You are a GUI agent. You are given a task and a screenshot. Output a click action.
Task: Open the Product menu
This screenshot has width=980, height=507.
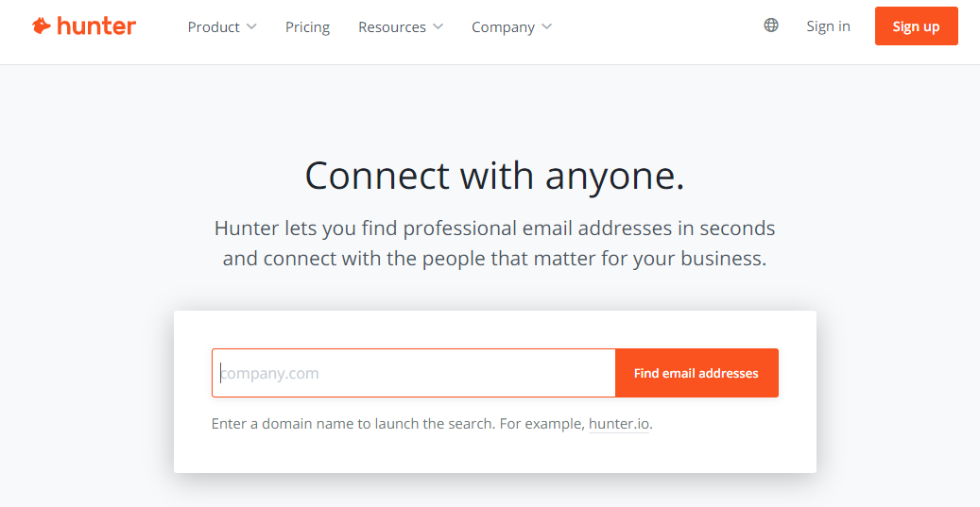tap(214, 26)
